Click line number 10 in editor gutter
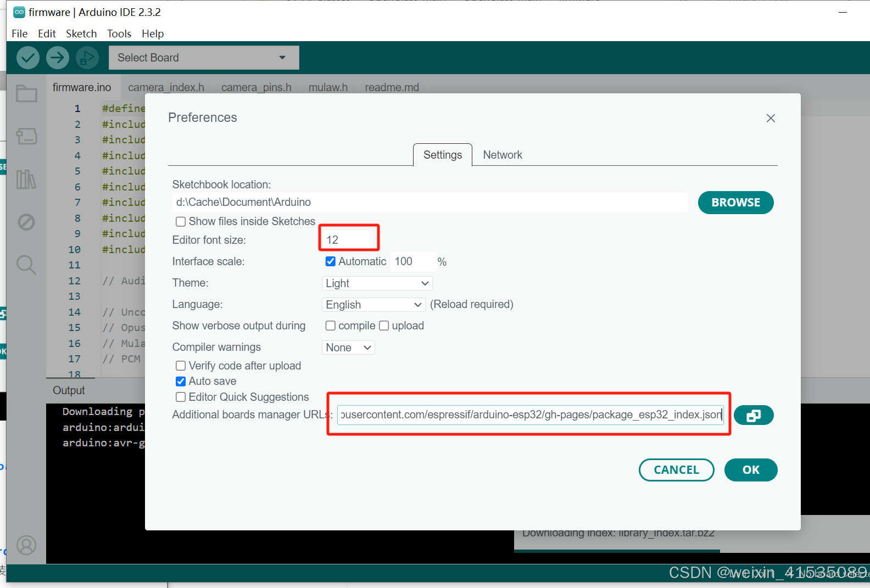The width and height of the screenshot is (870, 588). point(74,249)
